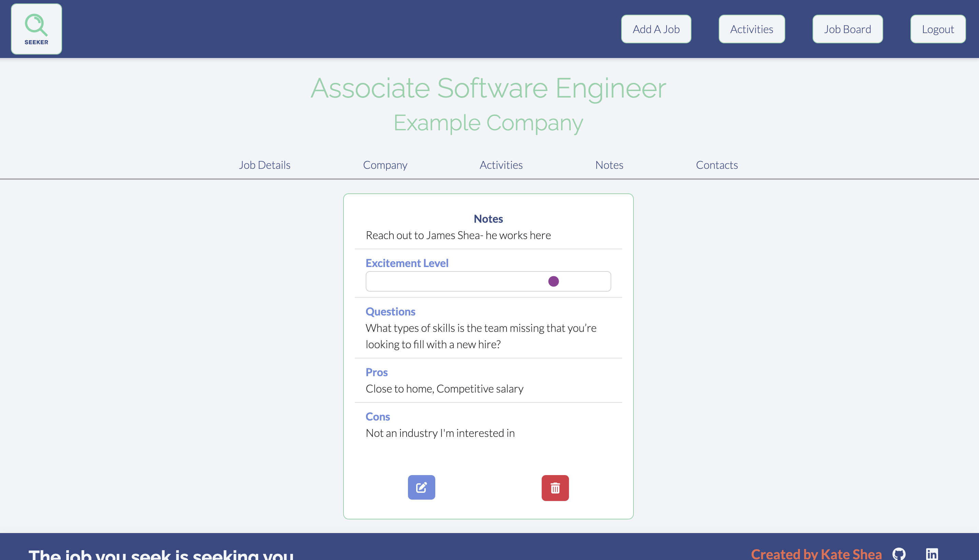Image resolution: width=979 pixels, height=560 pixels.
Task: Click the Company tab
Action: pos(385,164)
